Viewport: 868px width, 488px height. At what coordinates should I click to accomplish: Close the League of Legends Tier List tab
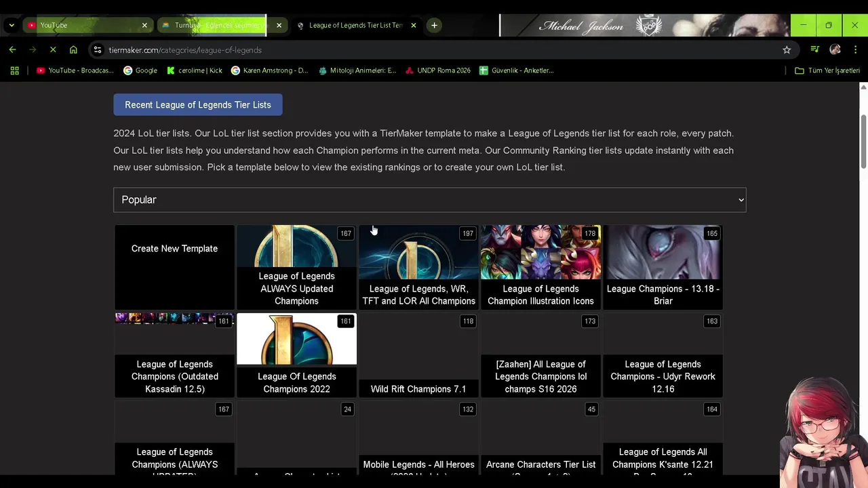414,25
